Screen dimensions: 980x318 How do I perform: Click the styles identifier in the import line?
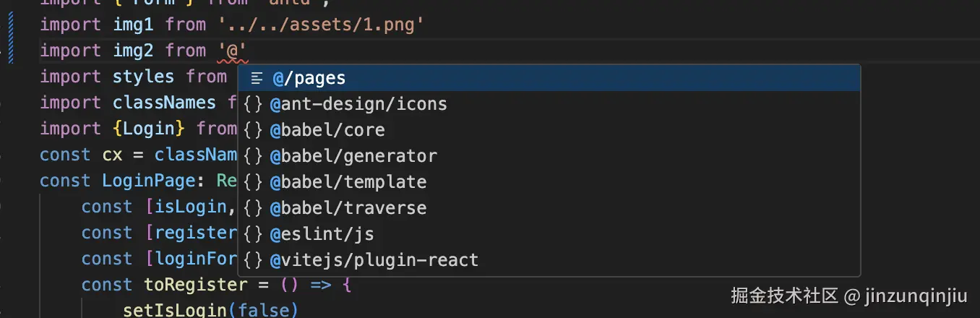(143, 77)
